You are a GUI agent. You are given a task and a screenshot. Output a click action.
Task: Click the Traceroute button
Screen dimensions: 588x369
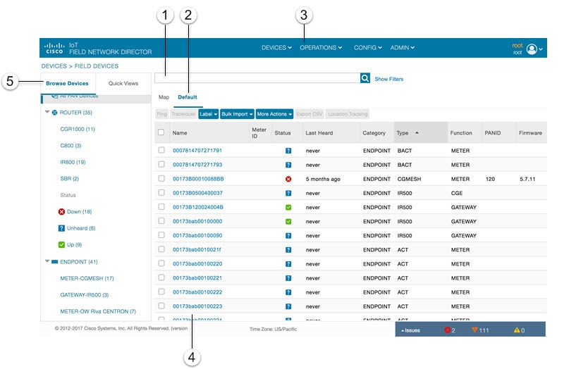[183, 114]
